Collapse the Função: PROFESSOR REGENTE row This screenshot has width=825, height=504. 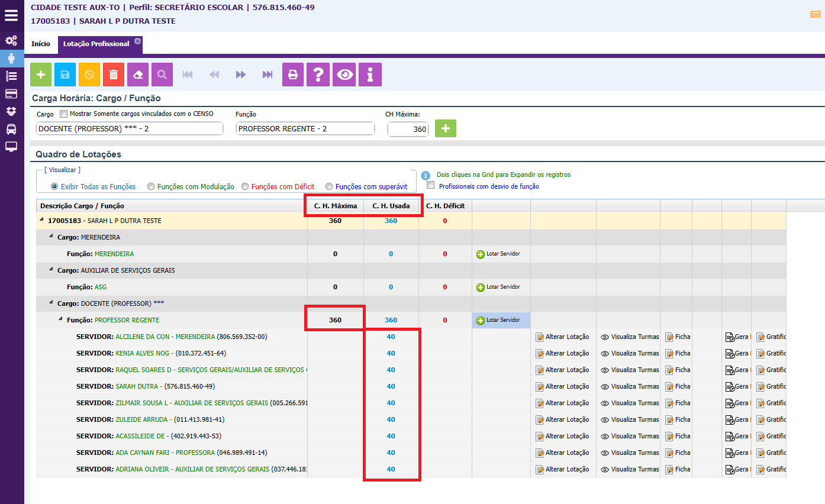click(x=61, y=320)
